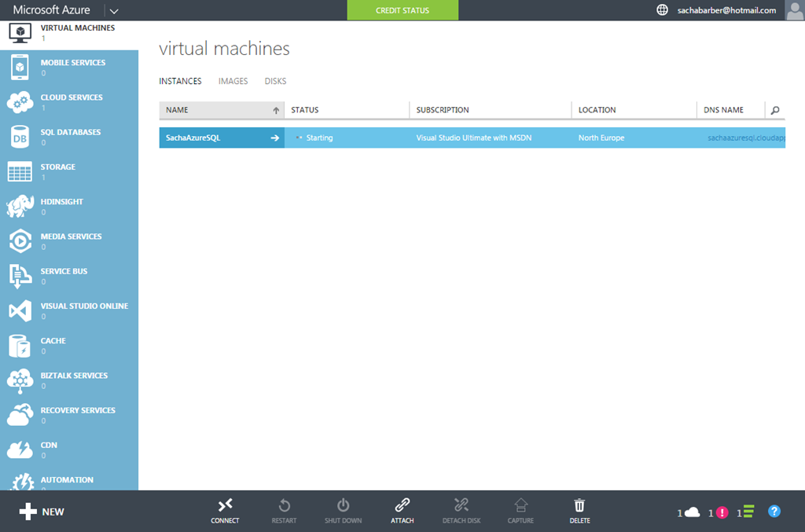Screen dimensions: 805x532
Task: Click the Detach Disk icon
Action: tap(461, 506)
